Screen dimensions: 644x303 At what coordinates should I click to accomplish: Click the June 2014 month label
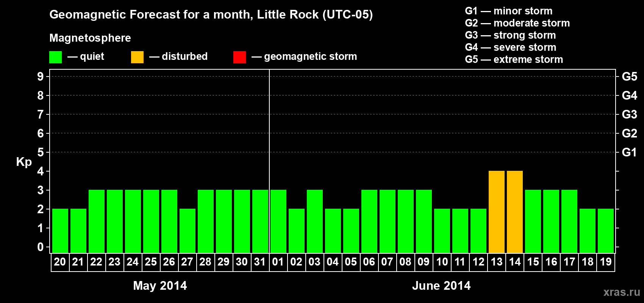[441, 286]
